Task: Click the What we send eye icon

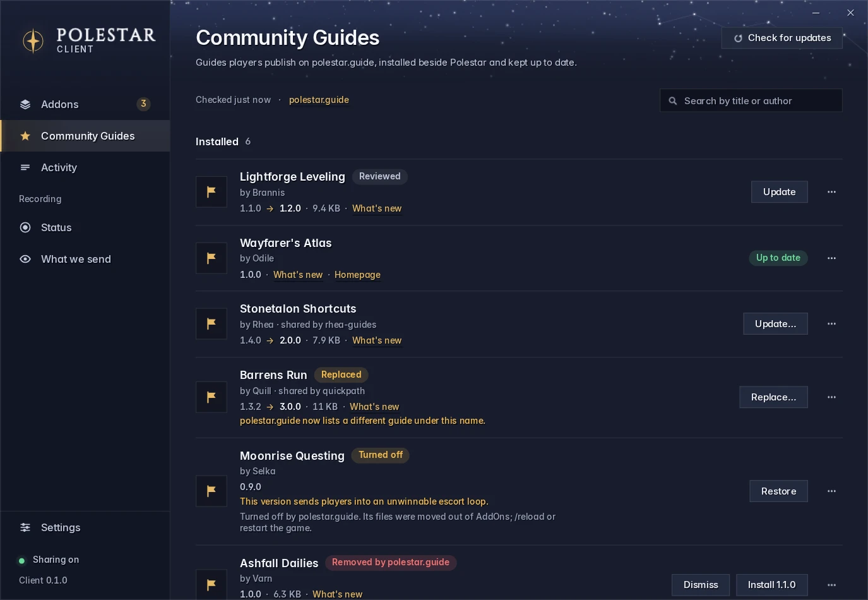Action: pyautogui.click(x=25, y=259)
